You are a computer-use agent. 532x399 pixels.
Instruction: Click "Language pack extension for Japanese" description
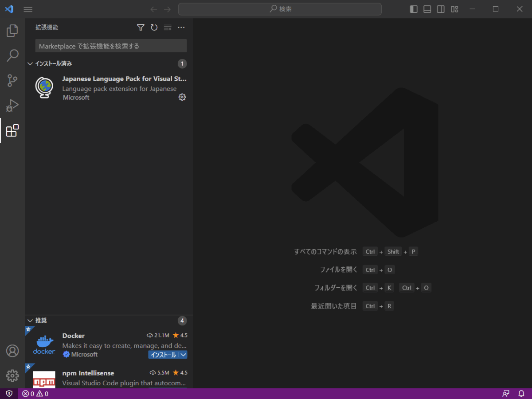[x=119, y=89]
